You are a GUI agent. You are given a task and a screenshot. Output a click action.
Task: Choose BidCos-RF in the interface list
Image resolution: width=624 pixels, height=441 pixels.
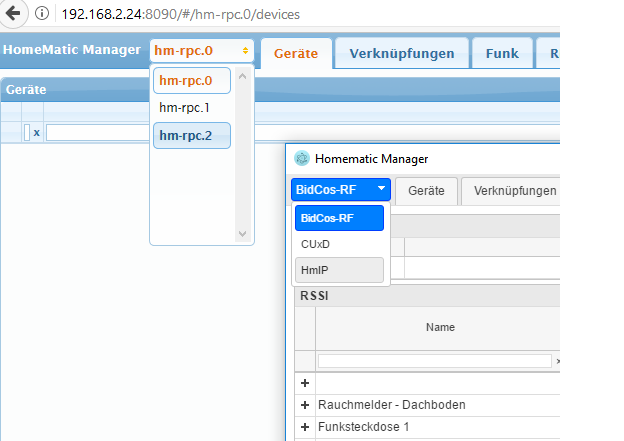(339, 218)
